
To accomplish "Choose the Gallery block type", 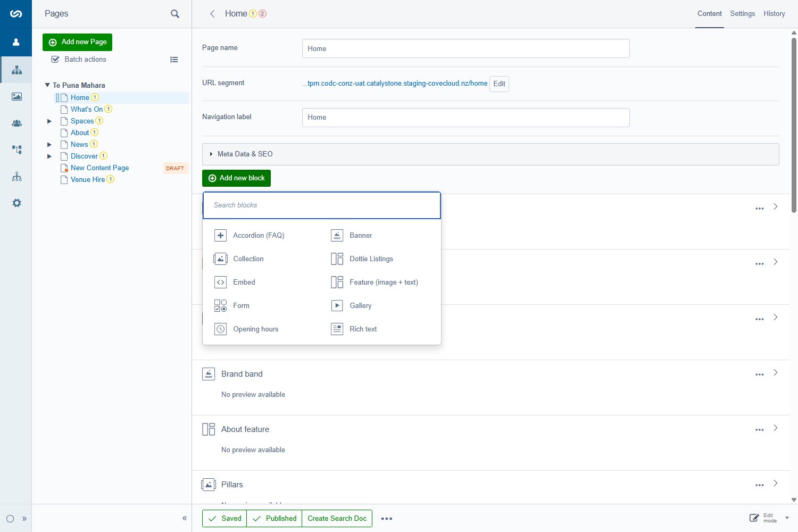I will tap(351, 305).
